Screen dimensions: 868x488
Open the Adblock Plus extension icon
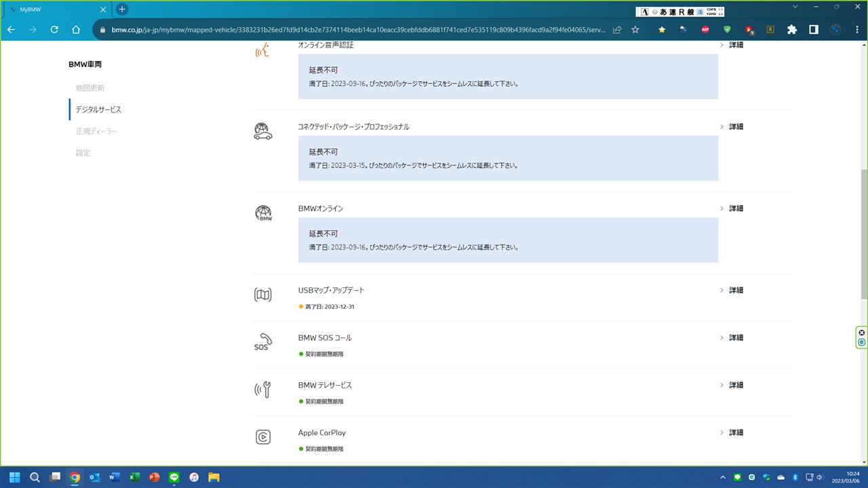(705, 30)
